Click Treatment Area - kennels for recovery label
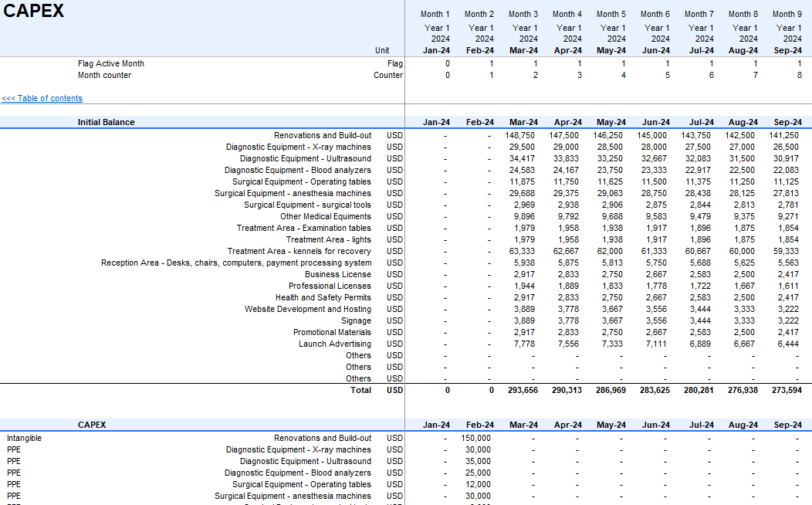Screen dimensions: 812x505 coord(299,251)
